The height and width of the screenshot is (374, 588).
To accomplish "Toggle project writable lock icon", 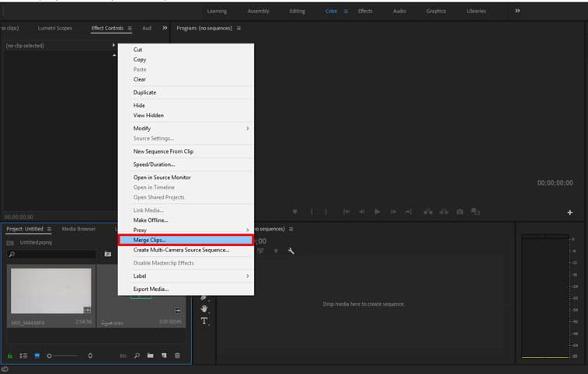I will click(10, 356).
